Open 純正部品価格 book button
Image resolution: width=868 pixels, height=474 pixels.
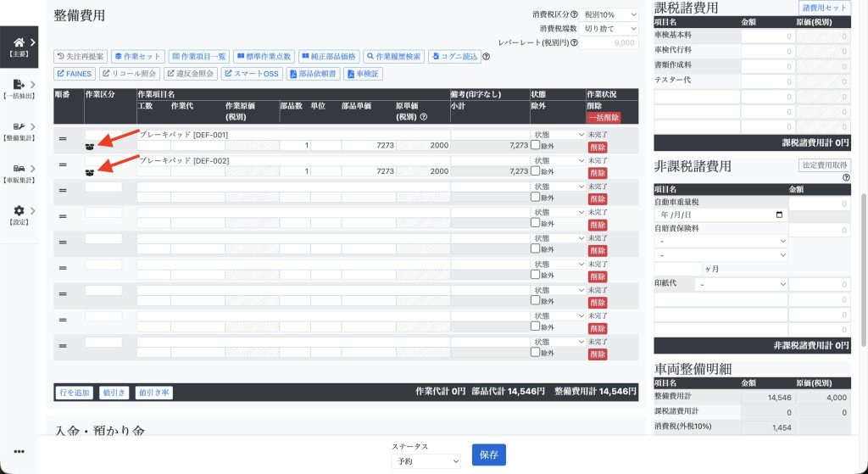pos(330,57)
